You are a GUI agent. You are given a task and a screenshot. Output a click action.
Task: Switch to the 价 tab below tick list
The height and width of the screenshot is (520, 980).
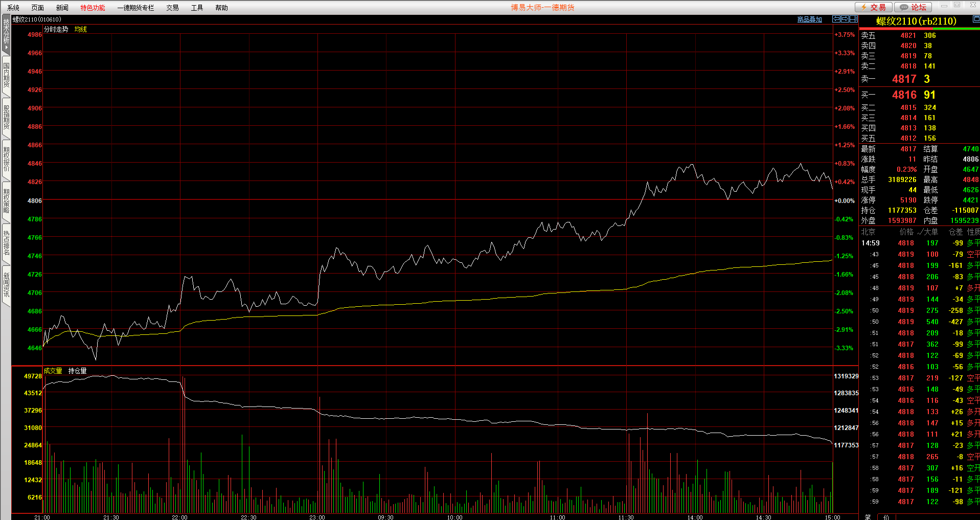pyautogui.click(x=886, y=517)
